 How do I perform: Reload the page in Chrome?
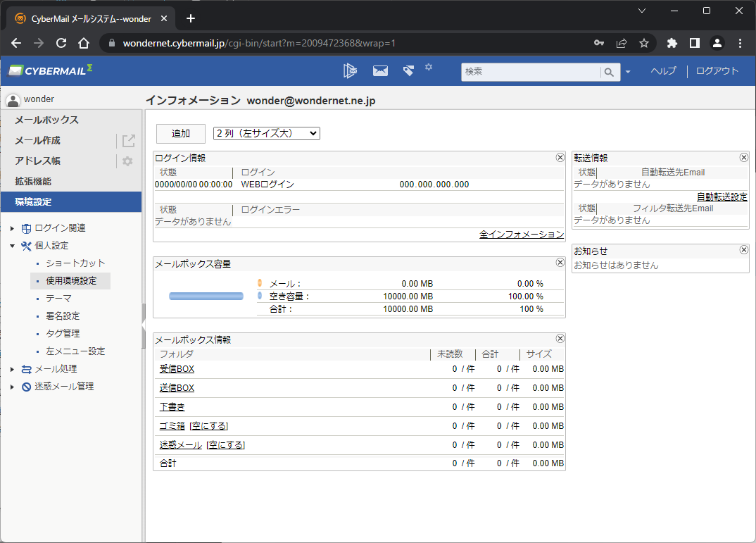61,43
